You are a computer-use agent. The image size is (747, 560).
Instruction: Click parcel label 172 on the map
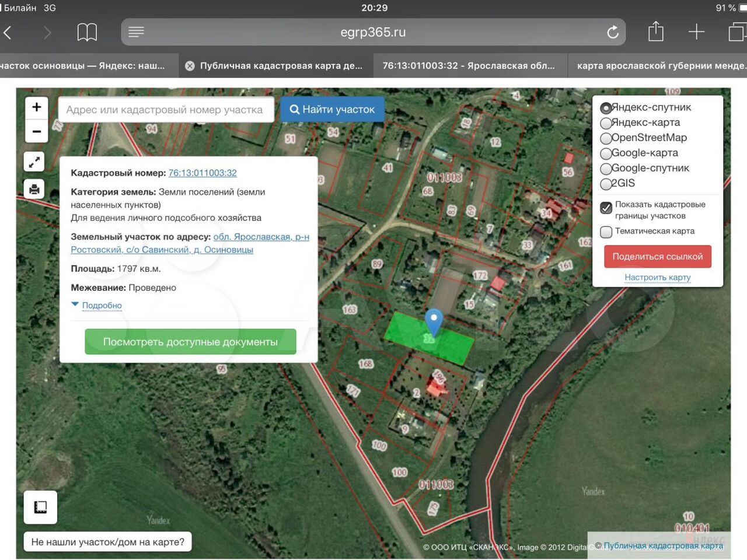coord(480,275)
